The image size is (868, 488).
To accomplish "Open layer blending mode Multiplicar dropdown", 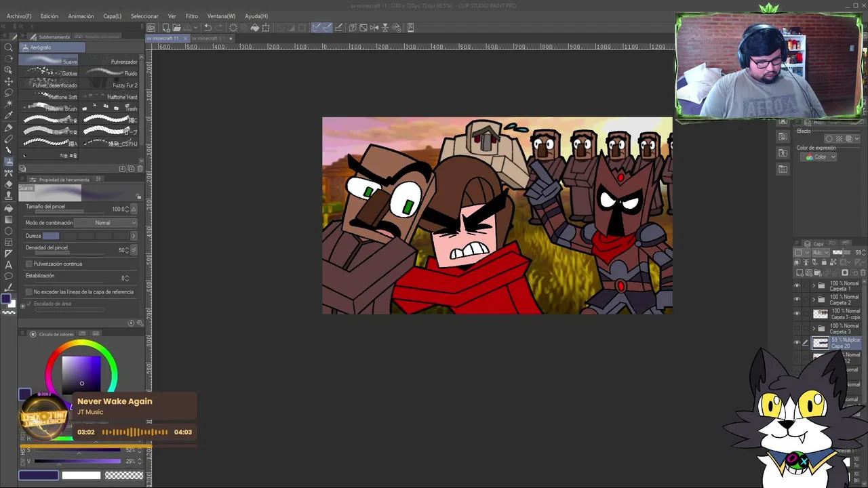I will pos(821,252).
